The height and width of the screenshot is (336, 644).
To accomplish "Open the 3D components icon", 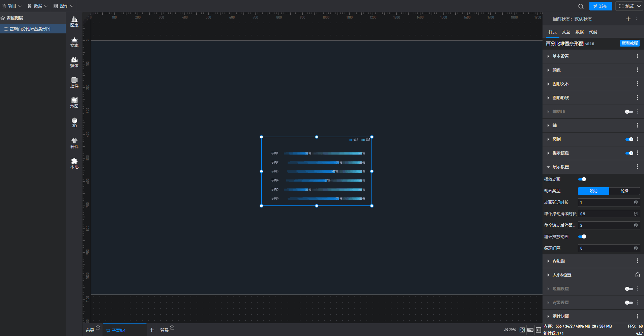I will [x=74, y=122].
